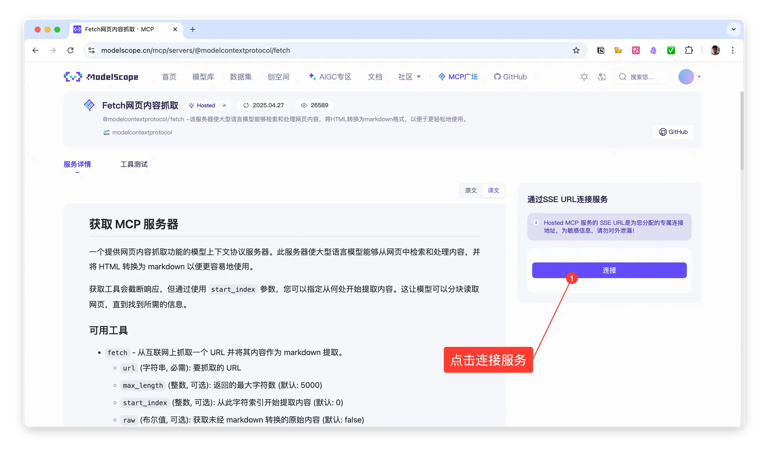Click the search box in the header
This screenshot has height=457, width=768.
pos(642,77)
